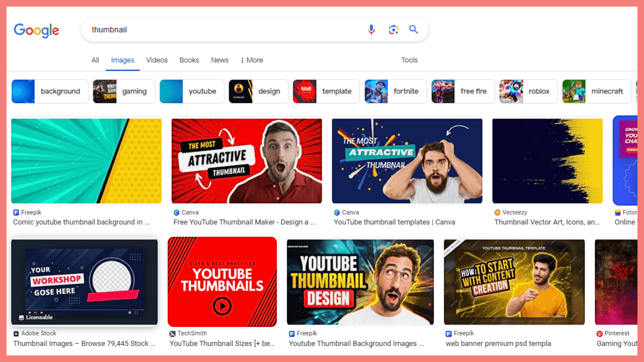The height and width of the screenshot is (362, 644).
Task: Click the Licensable badge on workshop image
Action: click(x=36, y=317)
